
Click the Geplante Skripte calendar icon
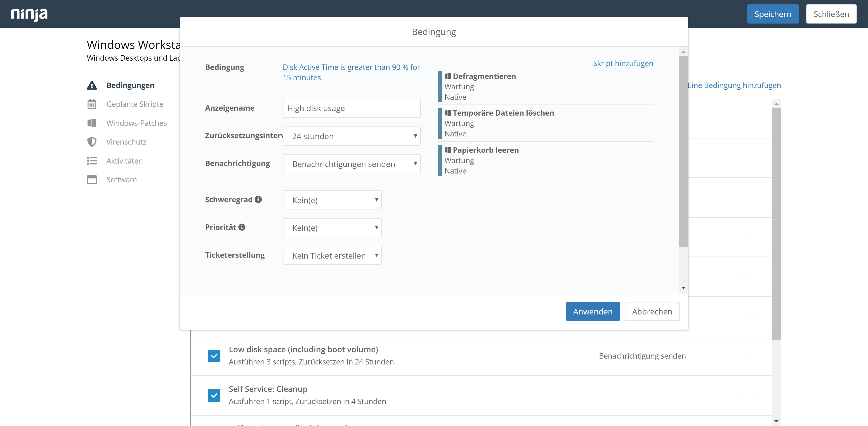(x=92, y=104)
